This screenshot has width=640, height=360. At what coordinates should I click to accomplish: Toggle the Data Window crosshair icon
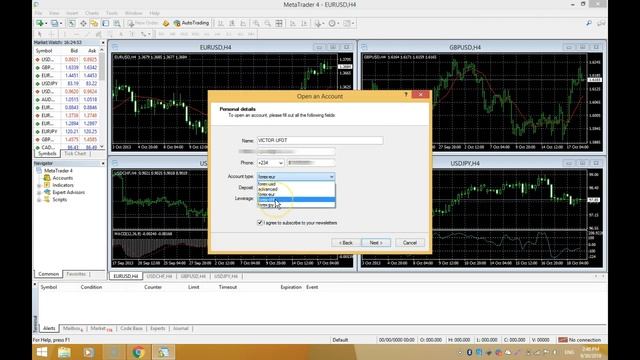(83, 23)
